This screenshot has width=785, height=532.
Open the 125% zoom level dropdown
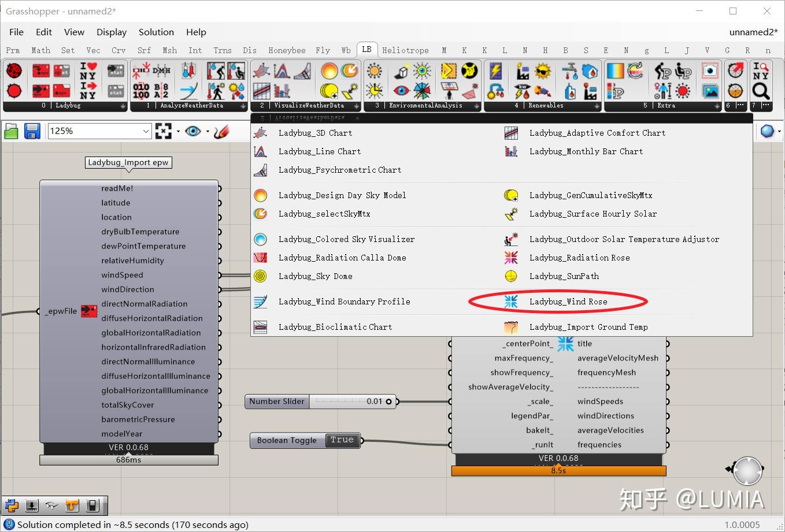pos(100,131)
